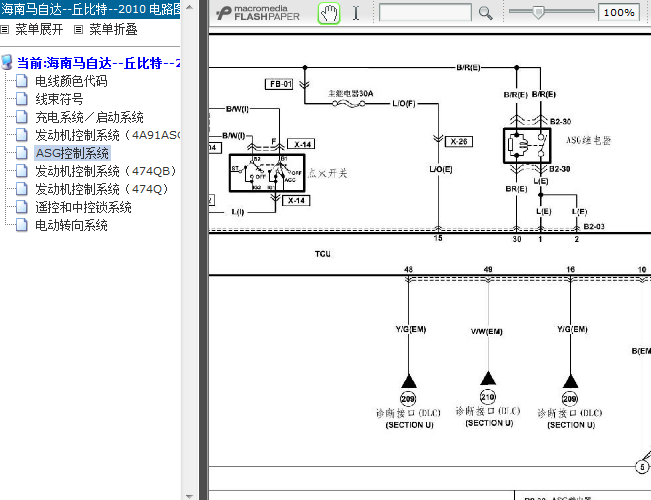The width and height of the screenshot is (651, 500).
Task: Click the ASG relay symbol box
Action: 527,145
